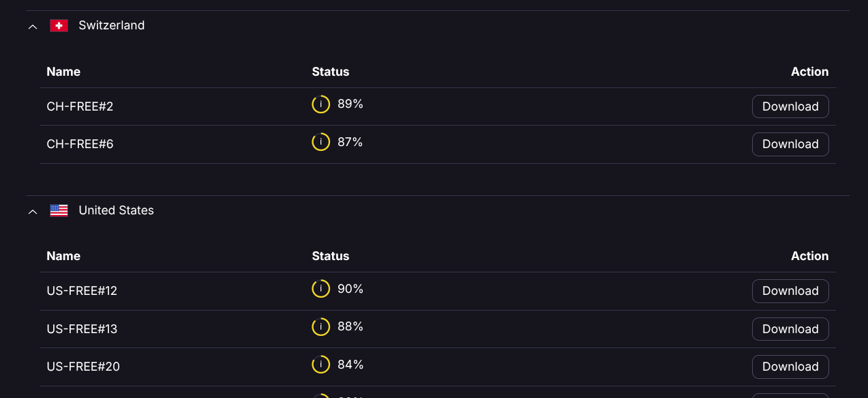Open the server load indicator for CH-FREE#2
The width and height of the screenshot is (868, 398).
[x=320, y=104]
